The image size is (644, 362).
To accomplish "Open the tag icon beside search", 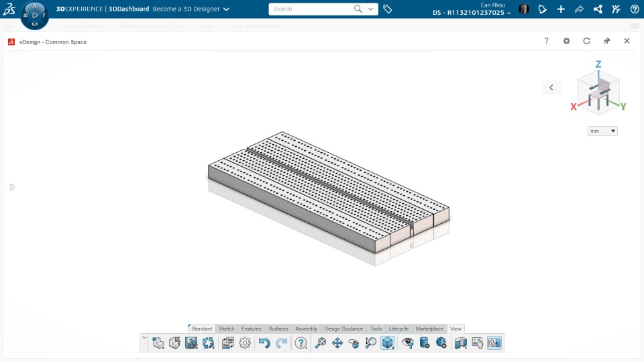I will coord(387,9).
